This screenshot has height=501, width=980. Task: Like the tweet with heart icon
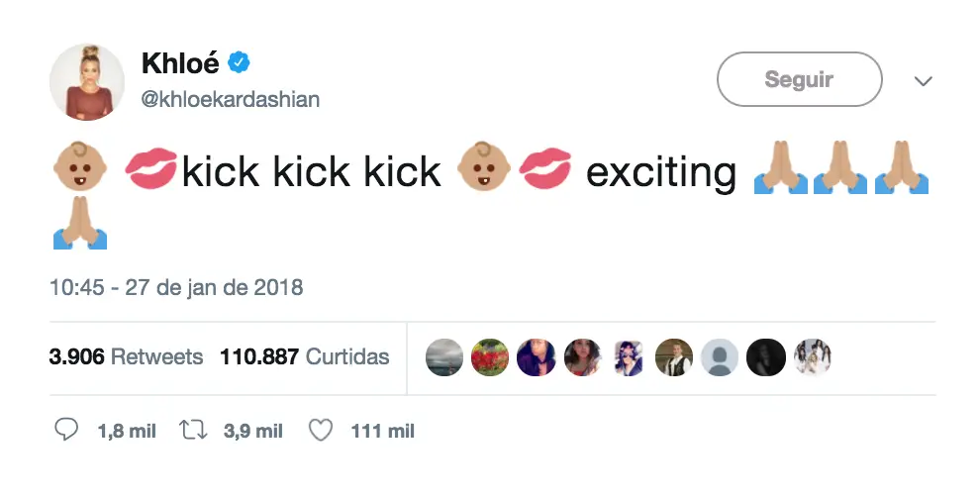(321, 431)
